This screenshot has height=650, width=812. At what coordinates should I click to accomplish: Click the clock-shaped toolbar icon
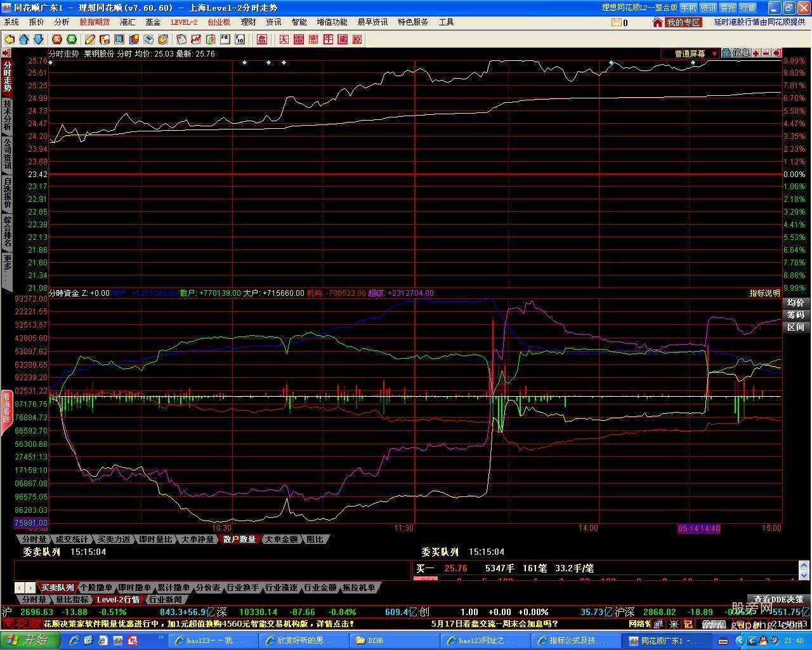click(163, 39)
